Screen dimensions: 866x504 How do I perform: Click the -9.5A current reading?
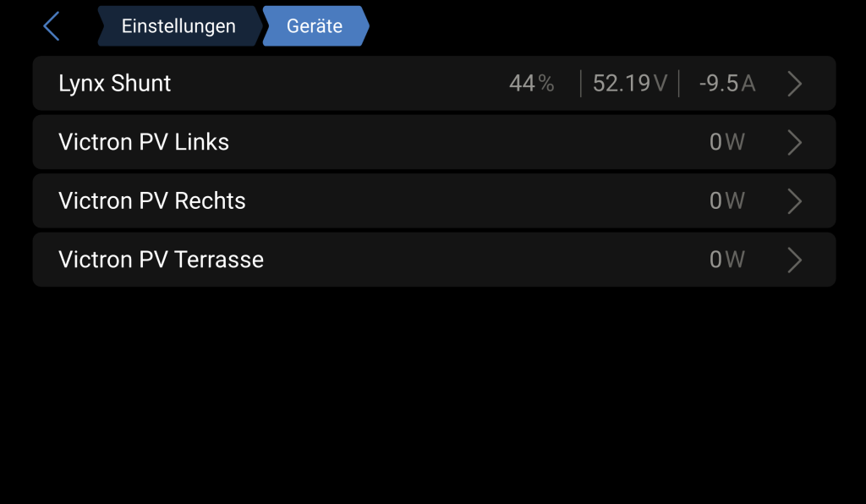pyautogui.click(x=726, y=84)
